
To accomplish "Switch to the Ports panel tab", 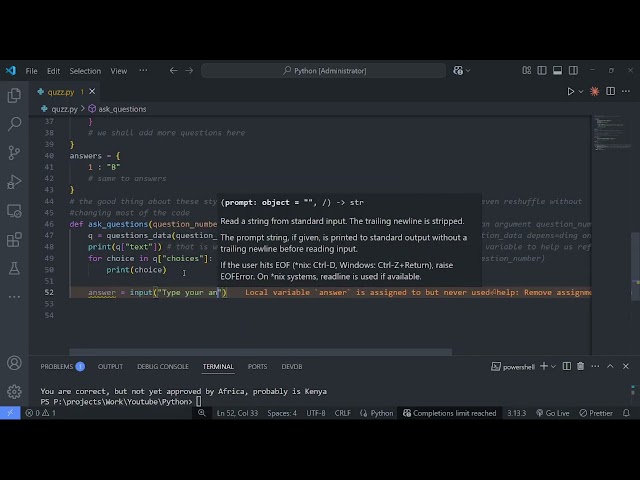I will coord(257,367).
